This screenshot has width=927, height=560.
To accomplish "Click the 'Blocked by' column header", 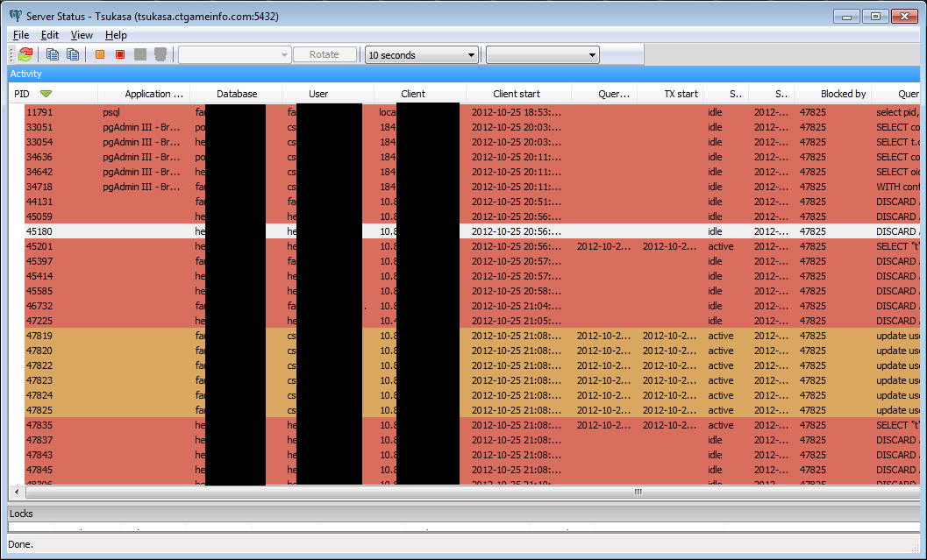I will point(843,94).
